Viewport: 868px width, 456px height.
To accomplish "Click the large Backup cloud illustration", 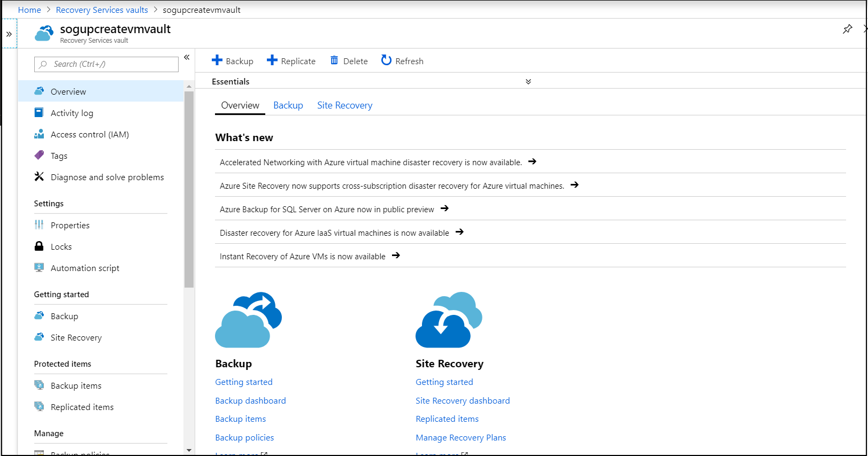I will [x=248, y=320].
